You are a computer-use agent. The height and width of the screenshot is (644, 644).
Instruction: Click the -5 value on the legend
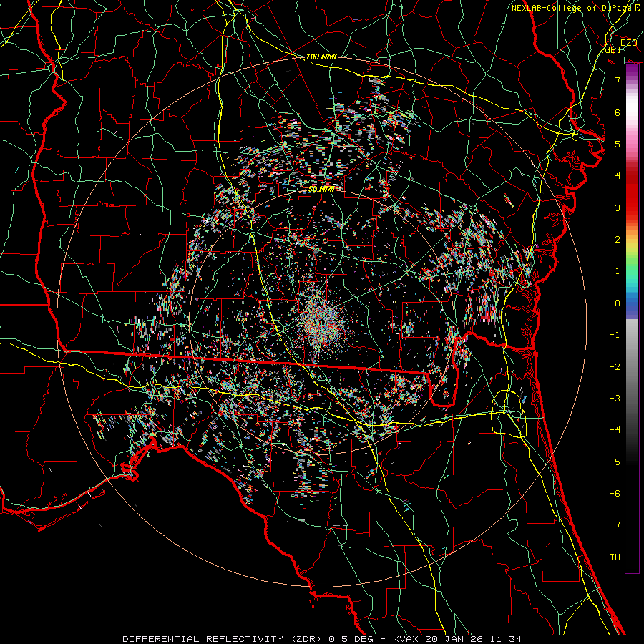click(615, 462)
